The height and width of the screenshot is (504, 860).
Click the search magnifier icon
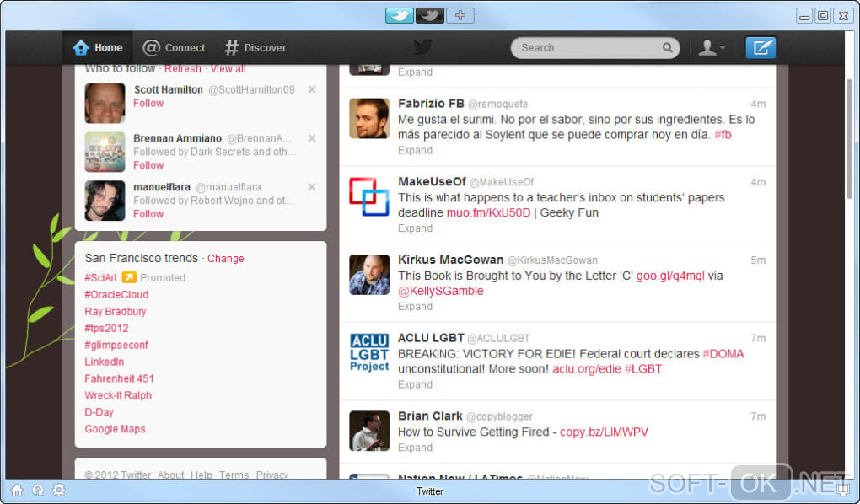[667, 48]
